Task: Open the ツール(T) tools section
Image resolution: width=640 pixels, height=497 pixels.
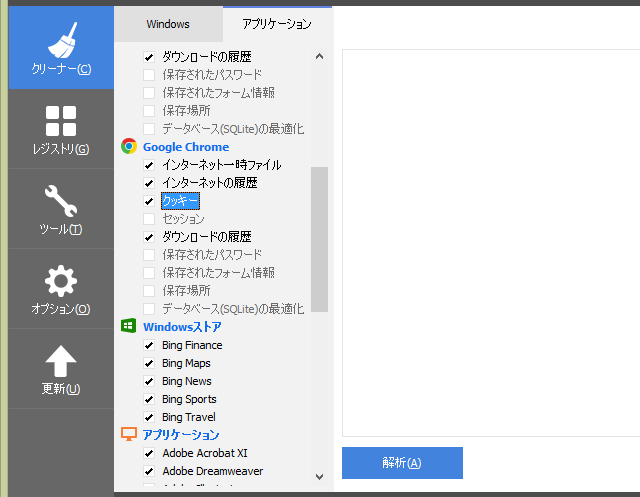Action: click(x=61, y=209)
